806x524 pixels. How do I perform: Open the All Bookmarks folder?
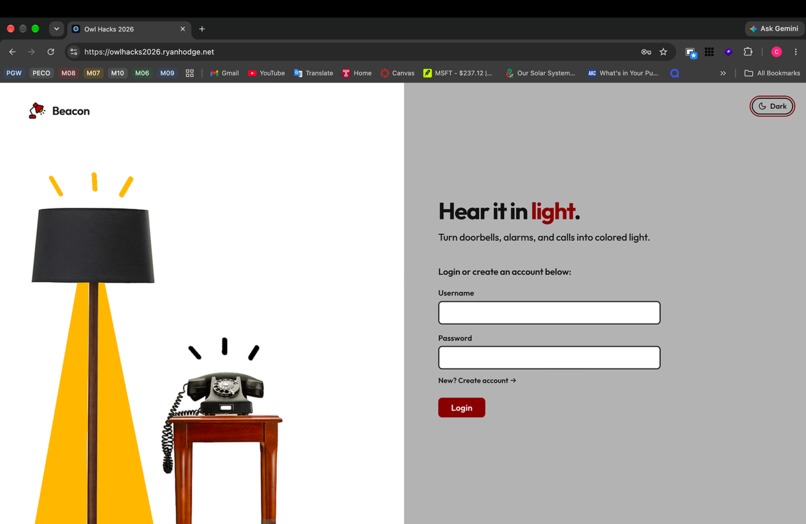(x=772, y=73)
